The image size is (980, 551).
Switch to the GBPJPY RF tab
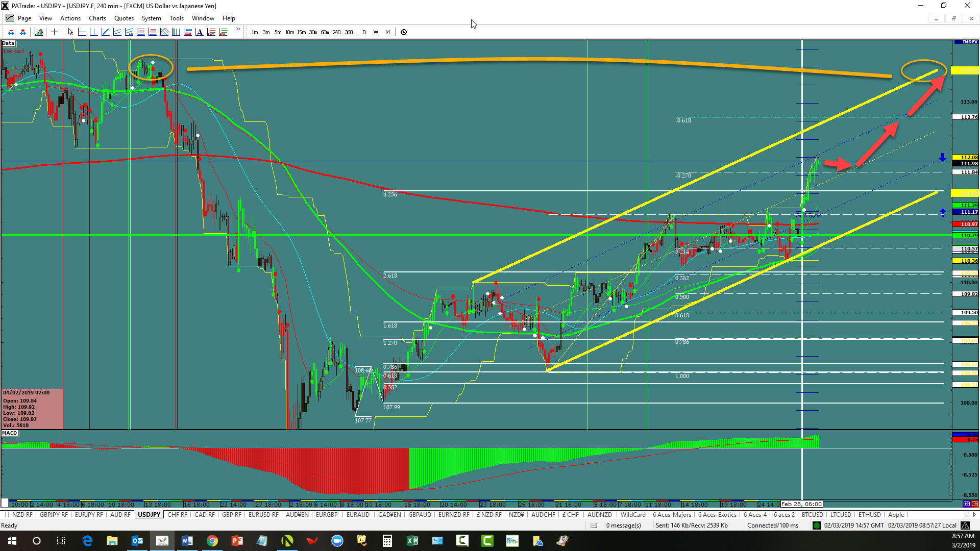click(x=54, y=515)
